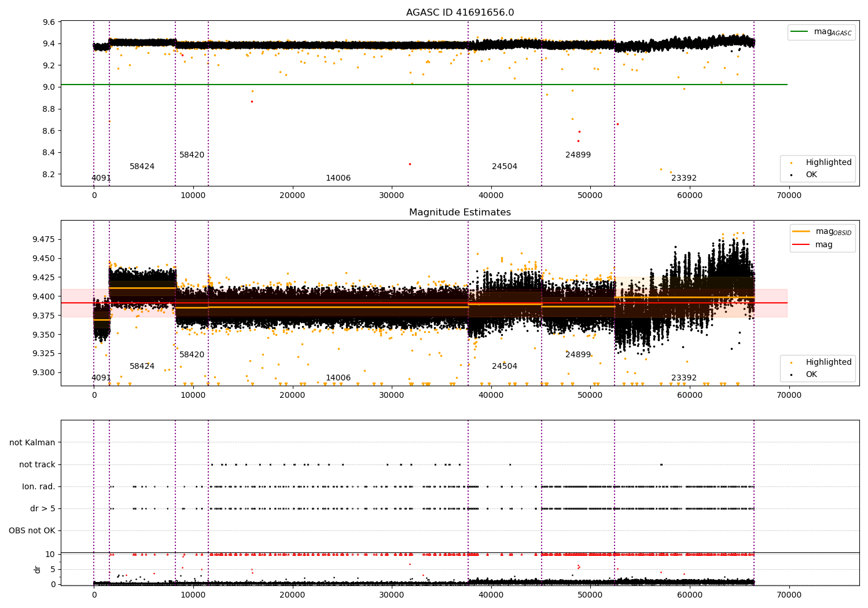Click the green horizontal mag AGASC line

click(x=424, y=85)
